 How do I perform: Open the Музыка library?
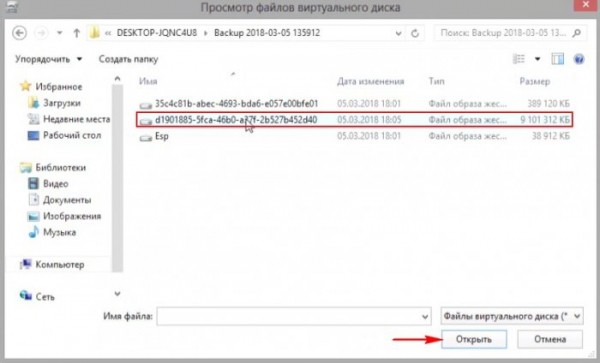coord(59,232)
